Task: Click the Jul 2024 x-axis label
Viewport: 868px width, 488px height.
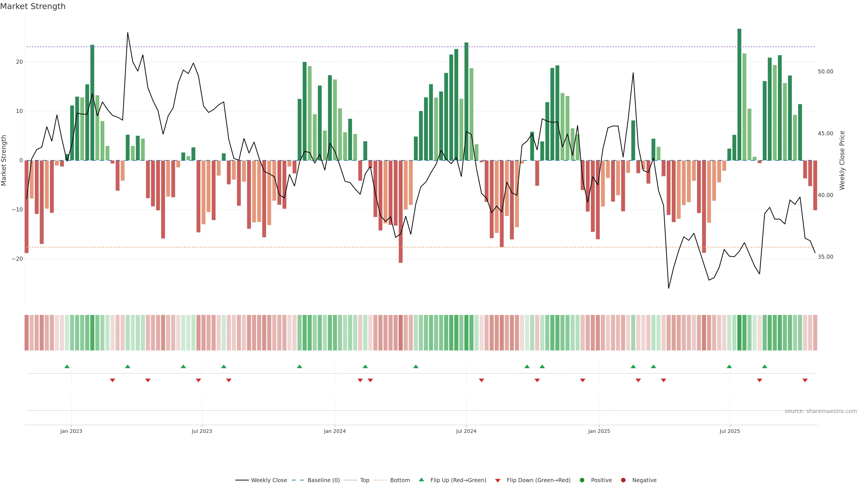Action: point(466,431)
